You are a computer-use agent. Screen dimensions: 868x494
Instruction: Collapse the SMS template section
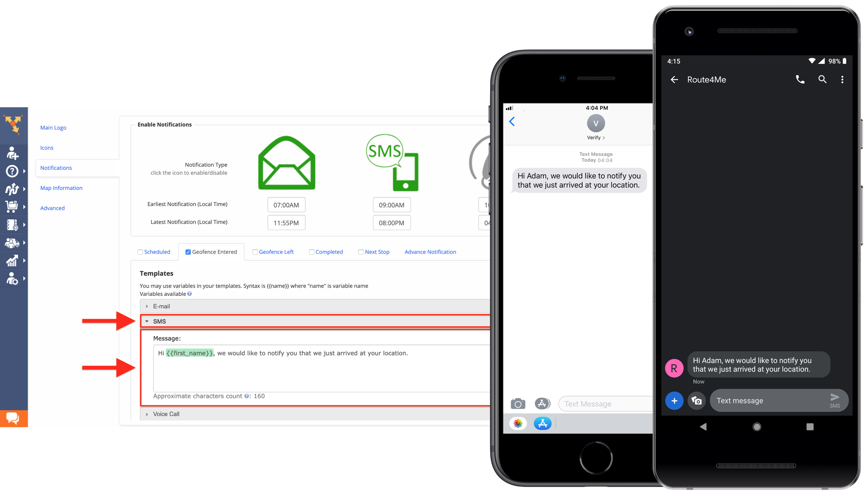pos(147,321)
